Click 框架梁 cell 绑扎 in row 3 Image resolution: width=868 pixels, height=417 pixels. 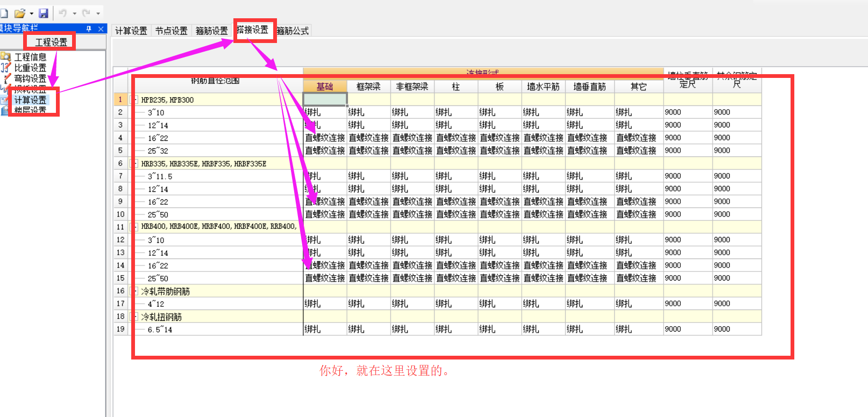(x=368, y=125)
